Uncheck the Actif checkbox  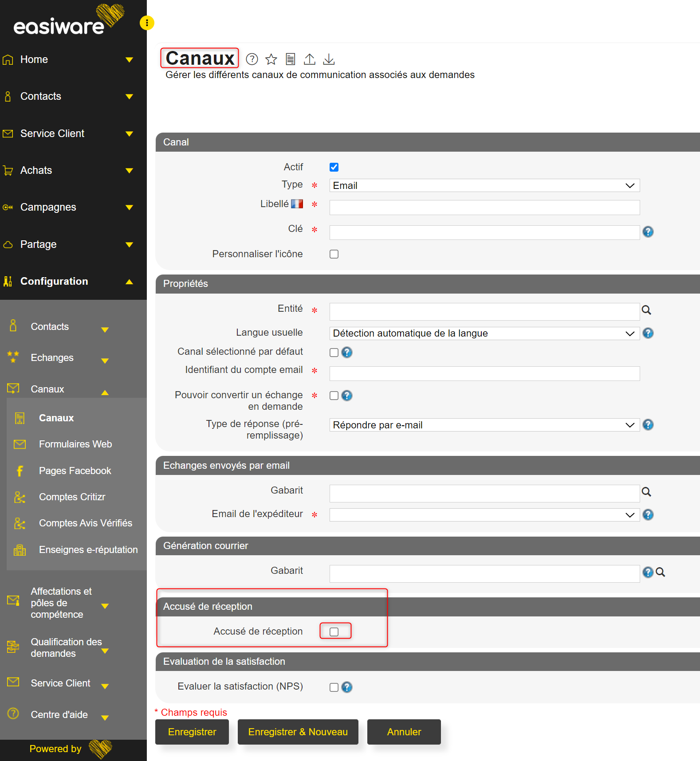tap(334, 167)
